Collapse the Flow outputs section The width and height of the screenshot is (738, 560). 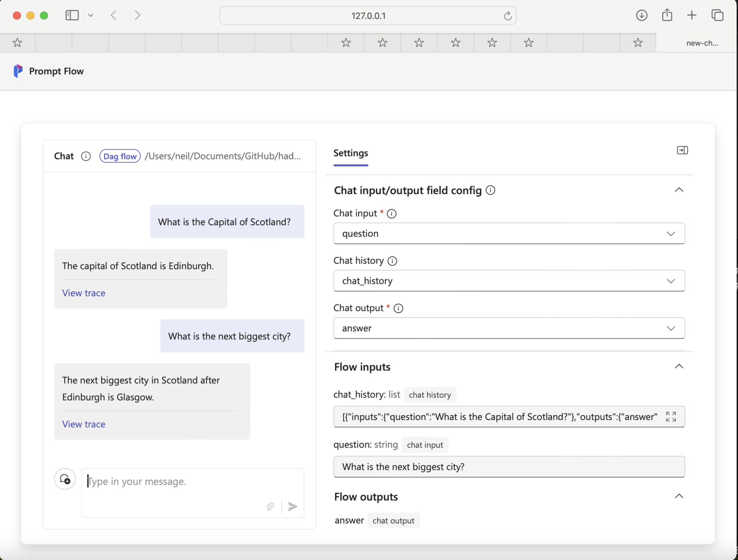tap(679, 496)
